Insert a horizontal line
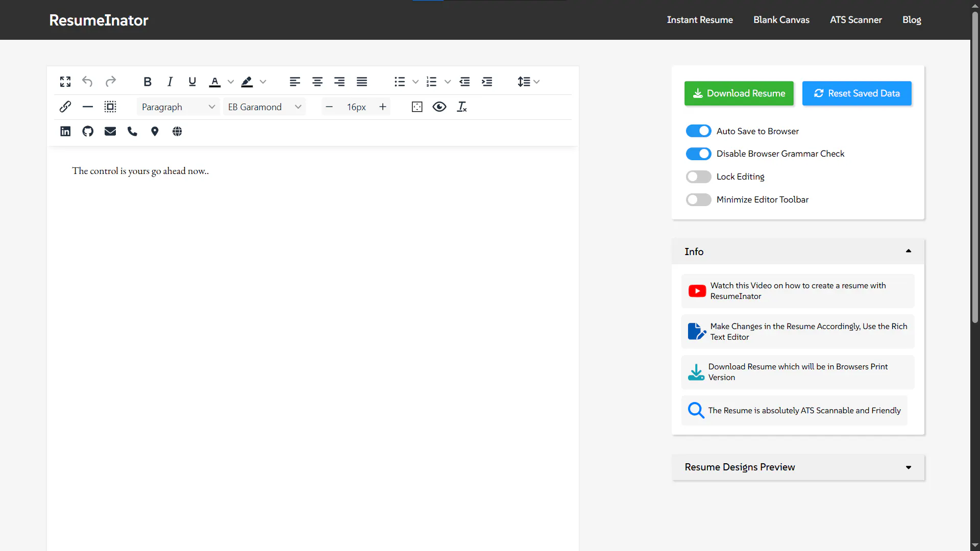 (x=88, y=107)
